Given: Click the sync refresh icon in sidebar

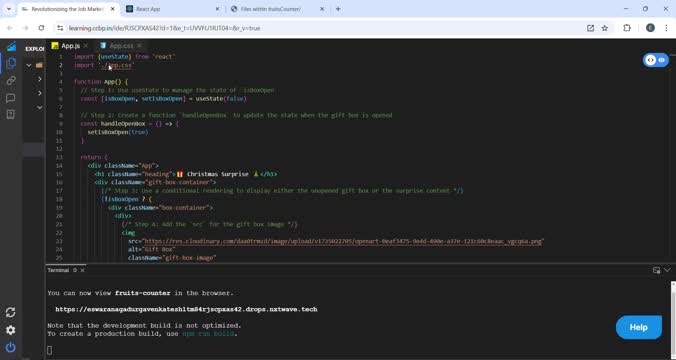Looking at the screenshot, I should pos(11,312).
